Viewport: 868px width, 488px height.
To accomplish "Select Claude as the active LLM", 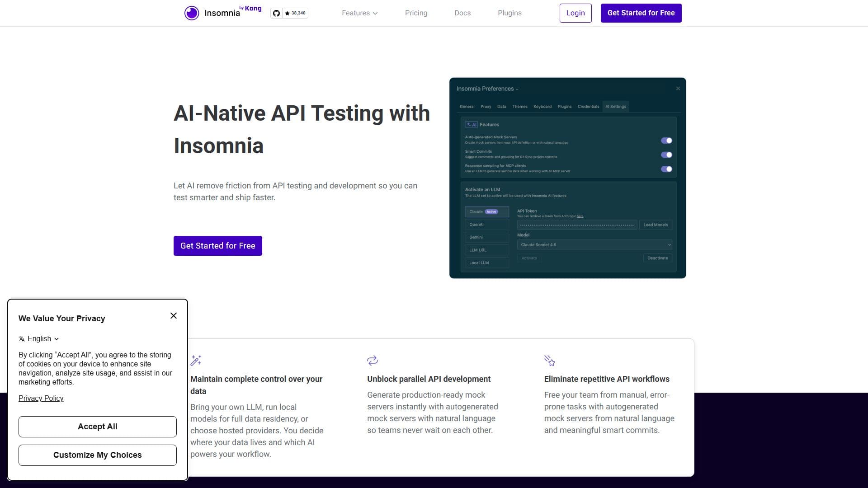I will click(x=487, y=212).
